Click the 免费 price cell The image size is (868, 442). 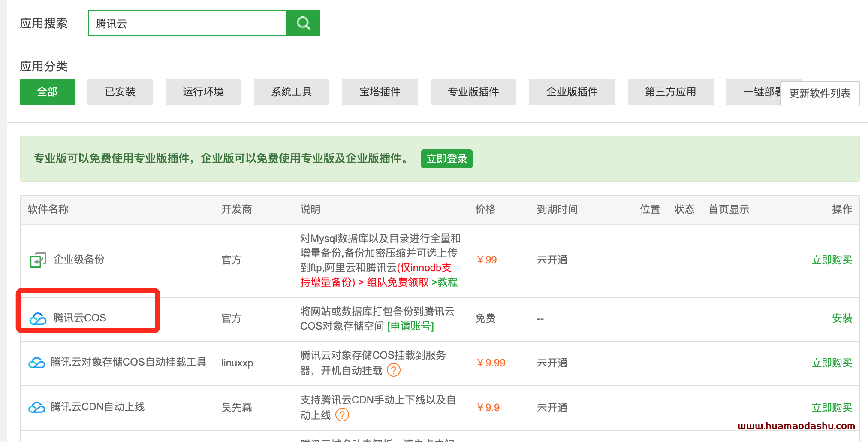point(485,318)
